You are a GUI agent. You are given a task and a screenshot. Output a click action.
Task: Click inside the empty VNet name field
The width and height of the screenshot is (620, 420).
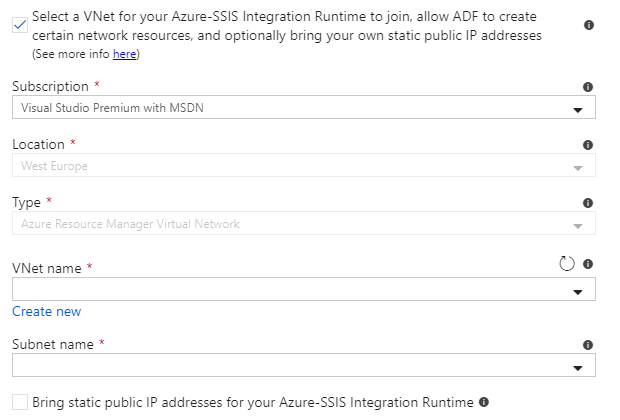pyautogui.click(x=280, y=290)
